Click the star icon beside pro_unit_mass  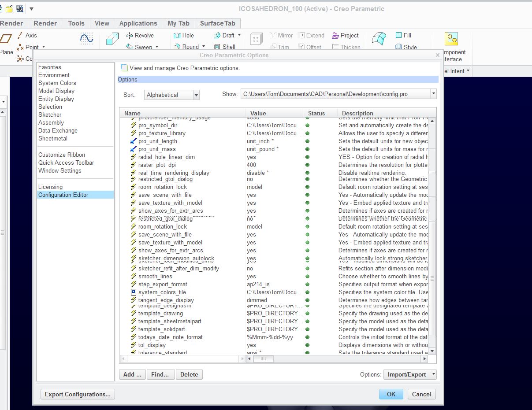[134, 149]
